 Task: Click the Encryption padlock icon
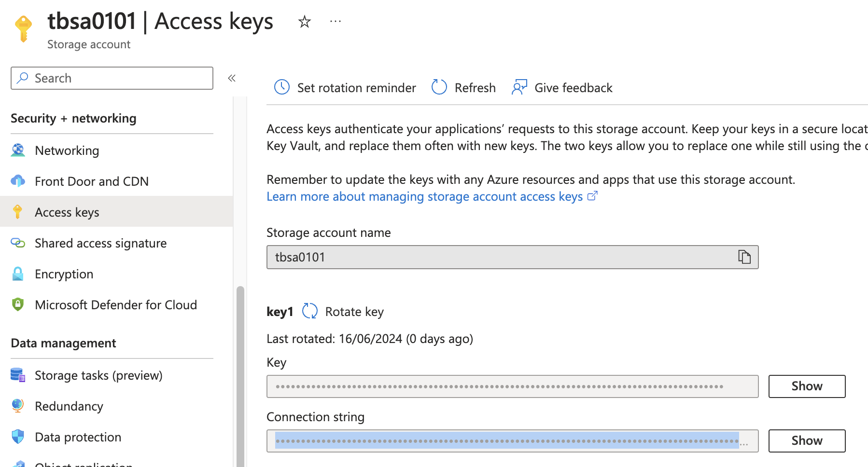(18, 274)
